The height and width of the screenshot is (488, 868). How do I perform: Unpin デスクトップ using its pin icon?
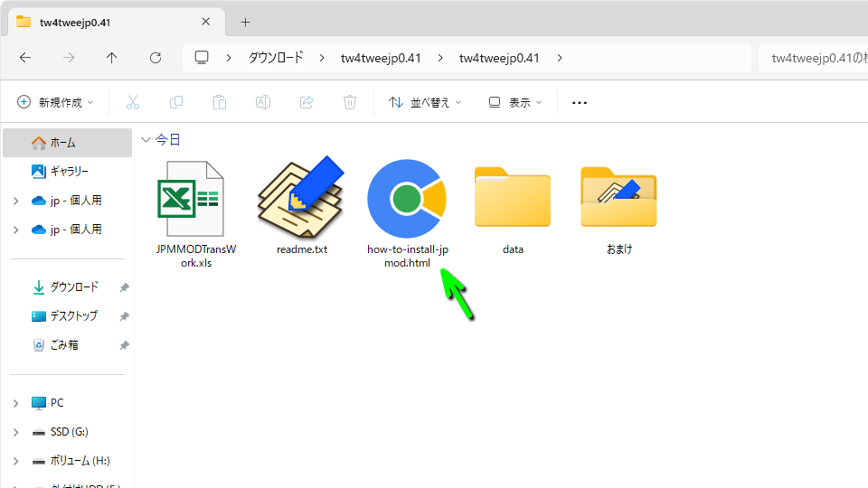(125, 316)
